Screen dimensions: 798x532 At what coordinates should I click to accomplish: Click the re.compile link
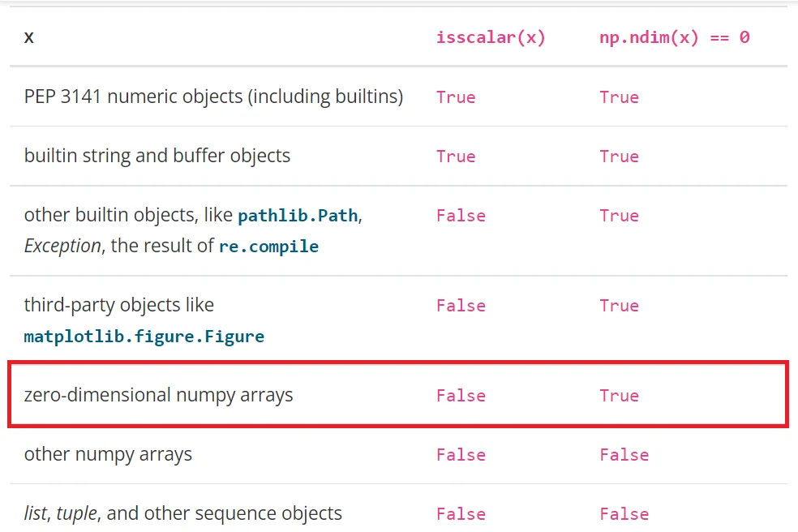coord(268,247)
